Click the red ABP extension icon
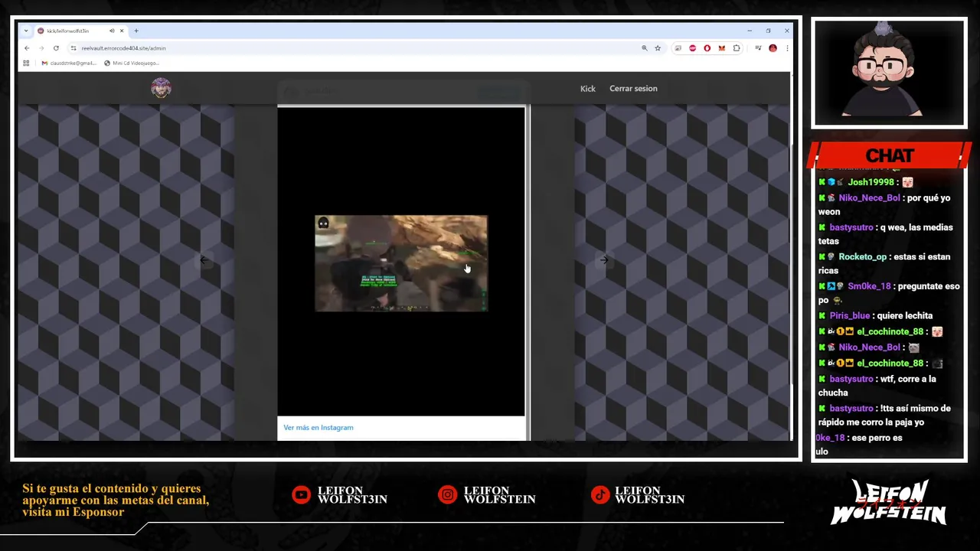 coord(692,47)
